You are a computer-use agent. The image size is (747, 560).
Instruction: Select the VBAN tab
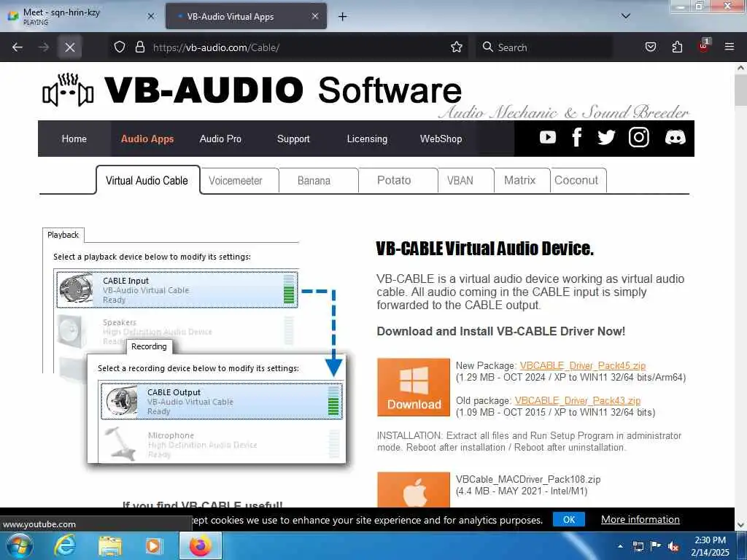(465, 181)
